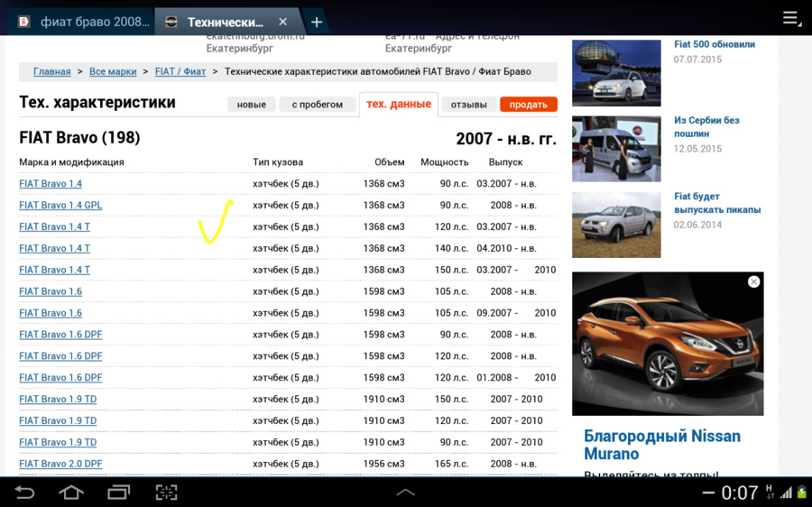Tap the screenshot capture icon
The width and height of the screenshot is (812, 507).
pyautogui.click(x=166, y=492)
